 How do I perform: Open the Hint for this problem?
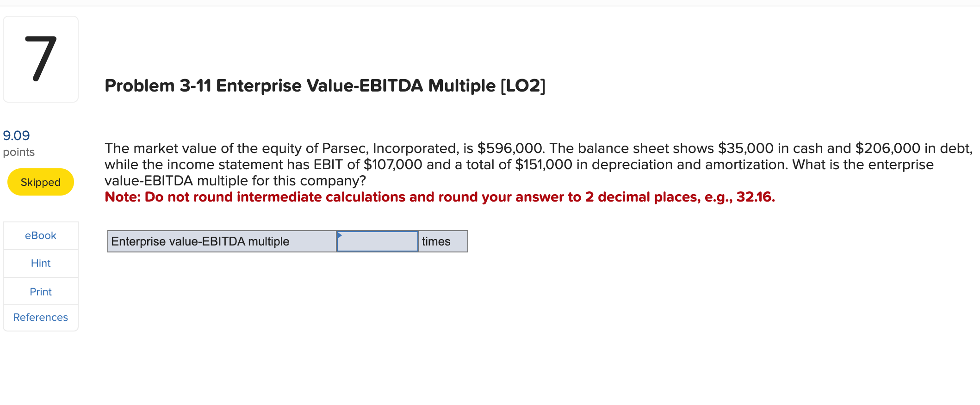pos(40,263)
